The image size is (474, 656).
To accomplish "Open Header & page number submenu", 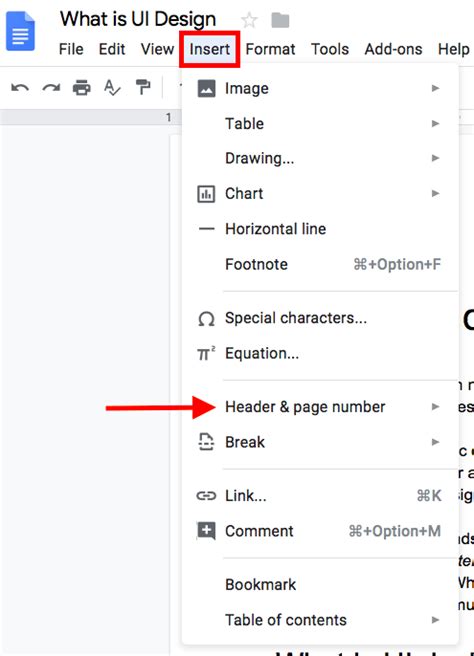I will (320, 407).
